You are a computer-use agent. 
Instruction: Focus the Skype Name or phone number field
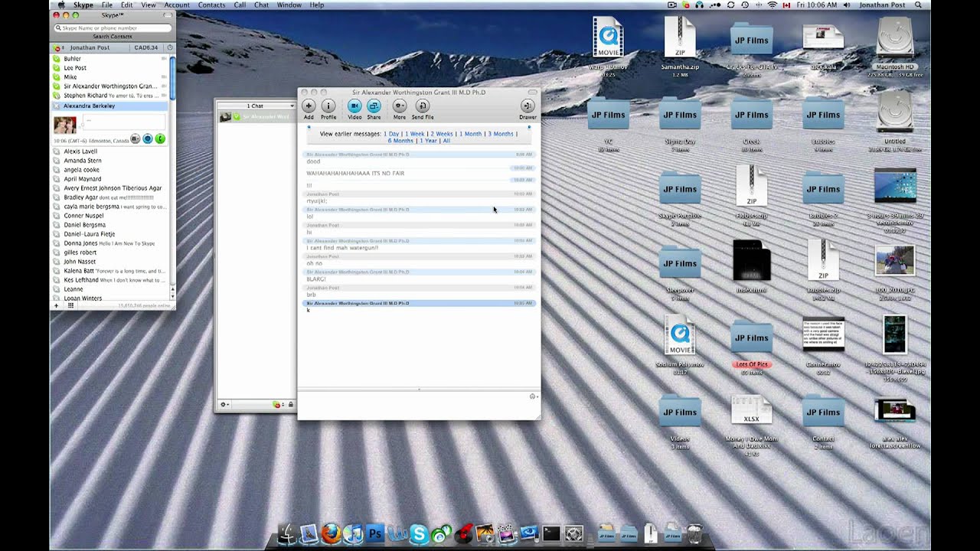[113, 28]
